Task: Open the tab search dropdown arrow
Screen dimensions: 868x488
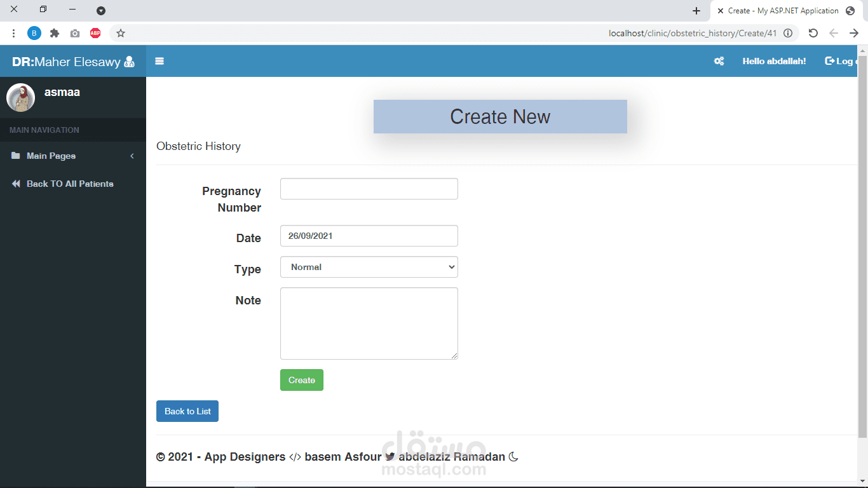Action: (101, 11)
